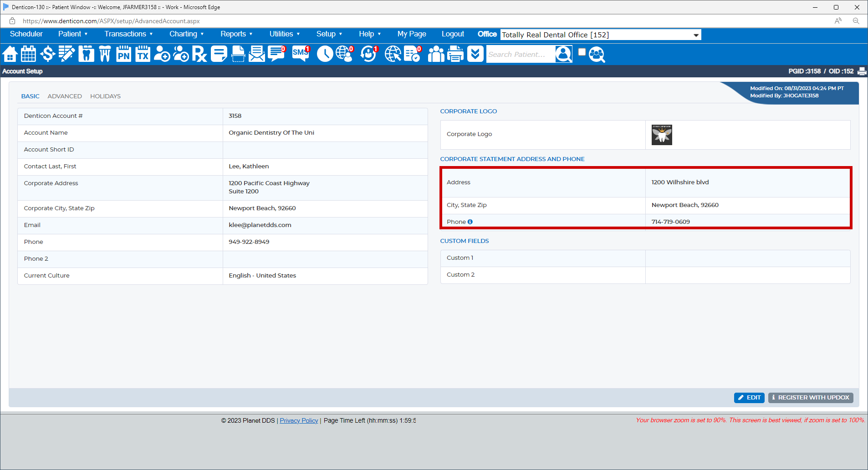Click the EDIT button
Viewport: 868px width, 470px height.
(x=749, y=398)
